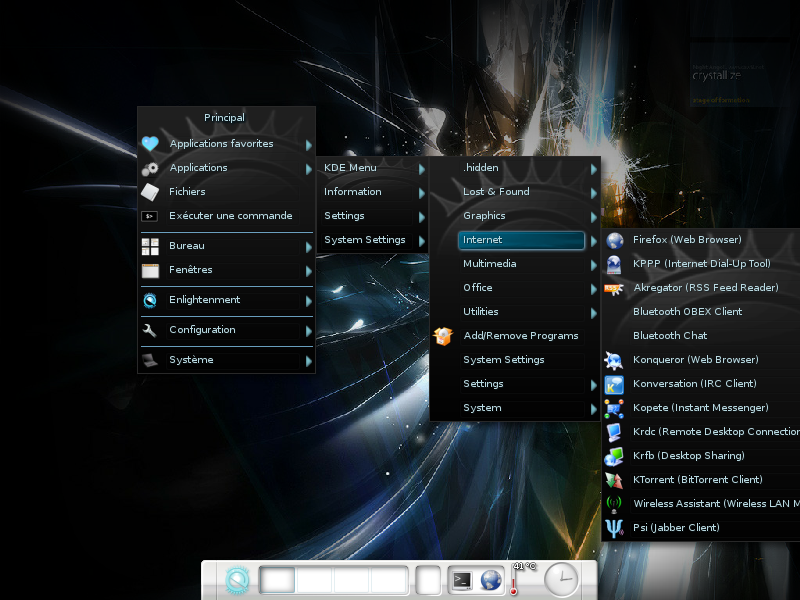Start Konversation IRC client
Image resolution: width=800 pixels, height=600 pixels.
coord(694,384)
